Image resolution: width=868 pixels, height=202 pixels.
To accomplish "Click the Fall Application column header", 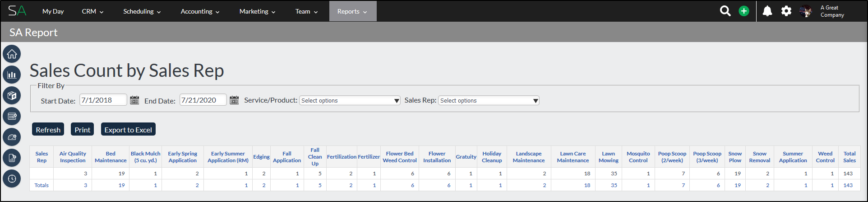I will [x=287, y=157].
